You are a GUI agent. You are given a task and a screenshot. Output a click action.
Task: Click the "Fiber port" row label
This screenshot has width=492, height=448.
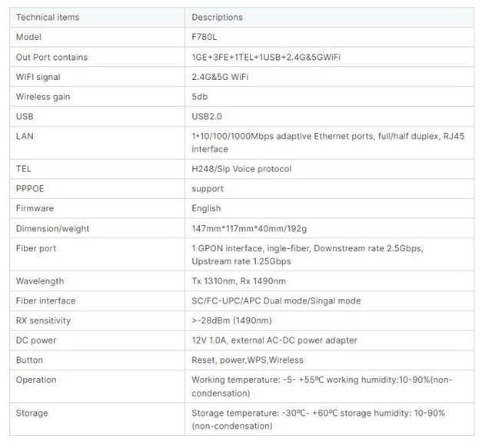pyautogui.click(x=36, y=248)
